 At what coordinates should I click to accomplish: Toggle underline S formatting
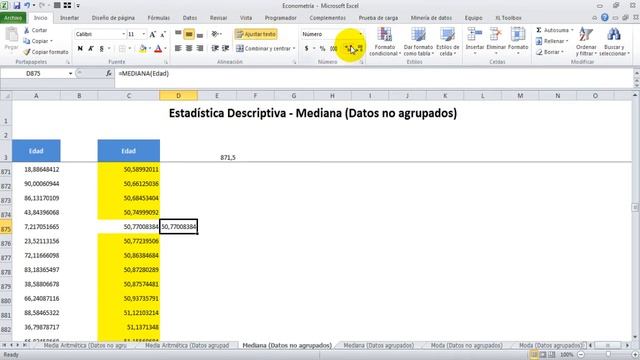[101, 49]
